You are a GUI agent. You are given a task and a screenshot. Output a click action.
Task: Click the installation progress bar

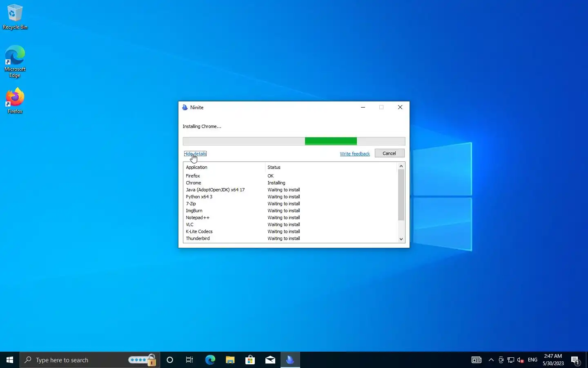click(x=294, y=141)
